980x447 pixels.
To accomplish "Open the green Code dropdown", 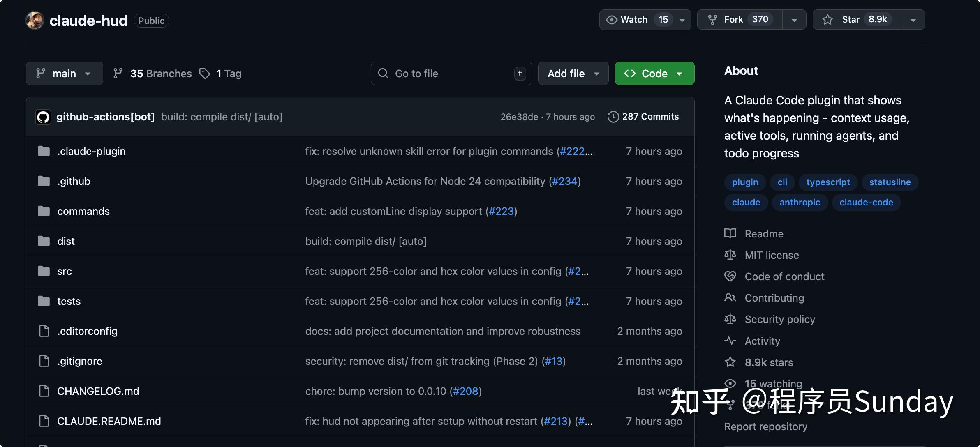I will pos(654,74).
